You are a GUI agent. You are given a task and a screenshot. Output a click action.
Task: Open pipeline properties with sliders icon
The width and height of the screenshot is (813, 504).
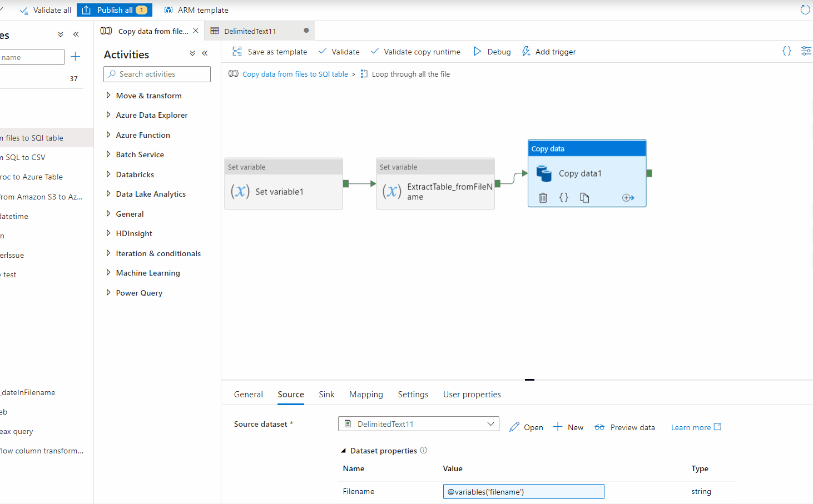806,51
